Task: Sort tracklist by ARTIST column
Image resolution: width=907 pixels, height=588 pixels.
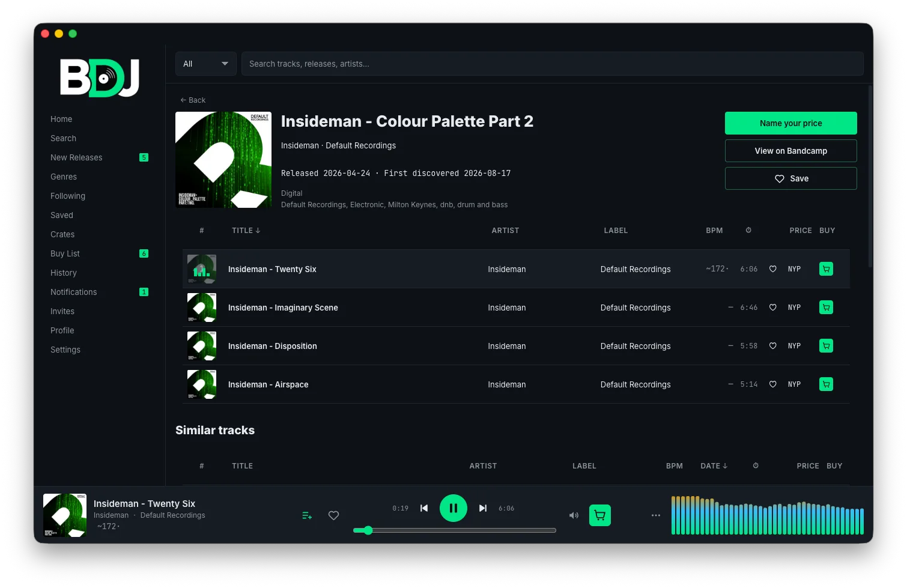Action: 505,231
